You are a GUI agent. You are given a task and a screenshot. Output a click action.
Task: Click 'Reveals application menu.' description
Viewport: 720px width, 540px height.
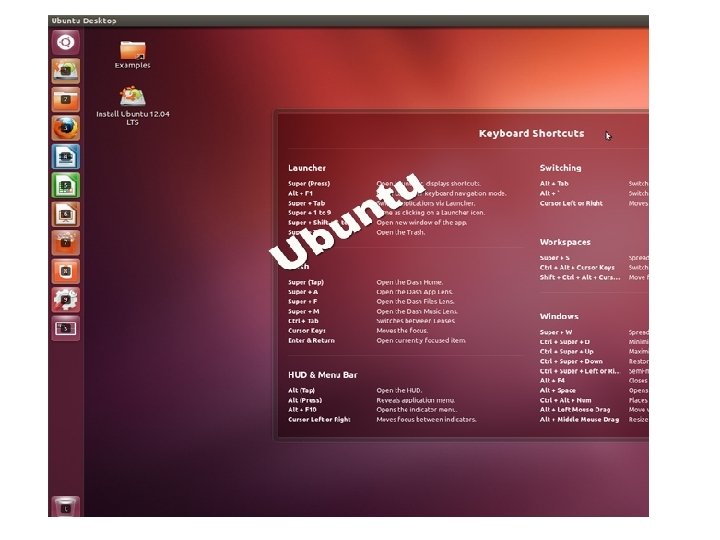[x=416, y=400]
